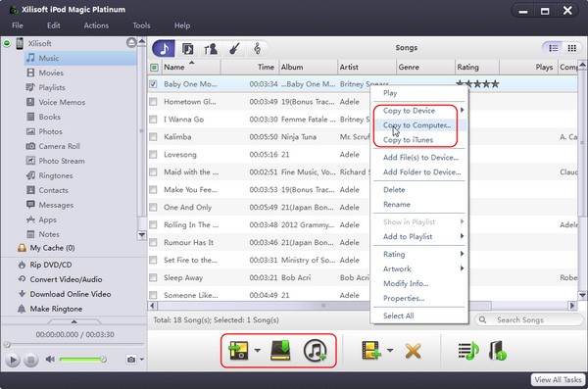588x389 pixels.
Task: Open the Tools menu
Action: [141, 25]
